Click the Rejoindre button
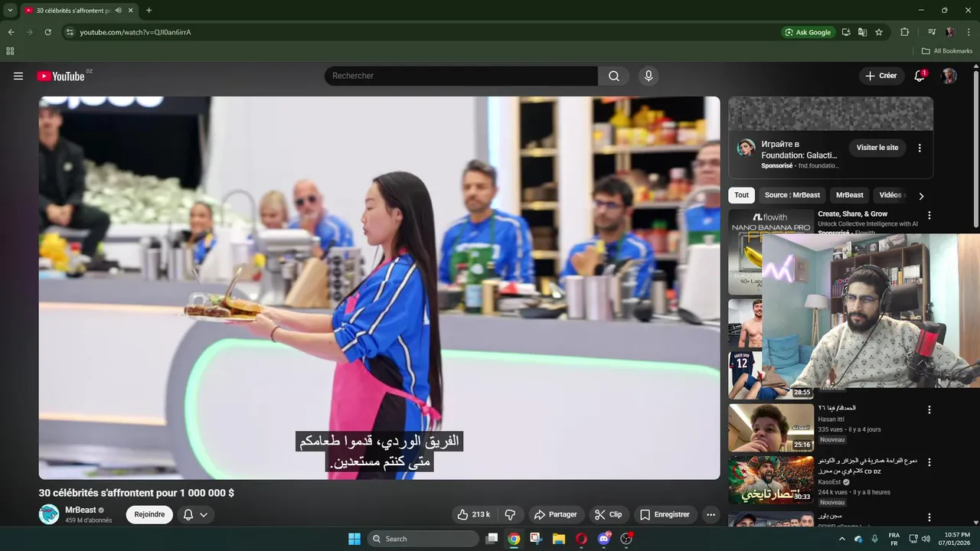This screenshot has height=551, width=980. [x=149, y=514]
